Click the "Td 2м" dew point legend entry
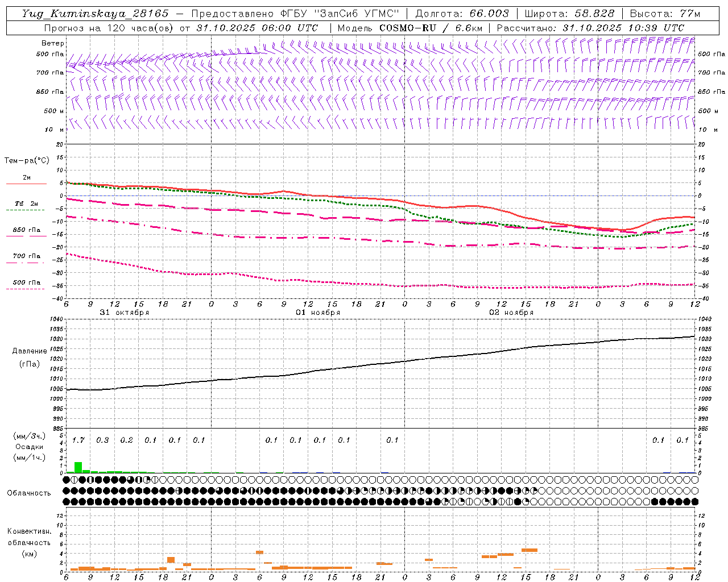 (x=27, y=203)
